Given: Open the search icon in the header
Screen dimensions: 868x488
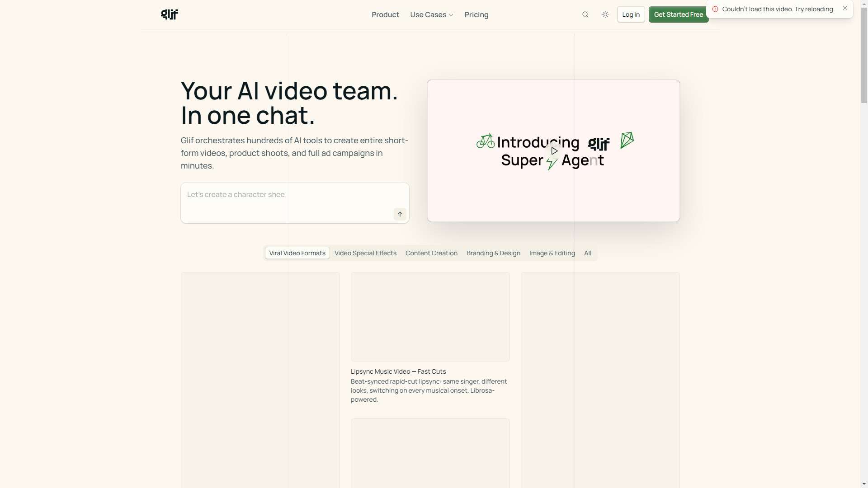Looking at the screenshot, I should coord(585,14).
